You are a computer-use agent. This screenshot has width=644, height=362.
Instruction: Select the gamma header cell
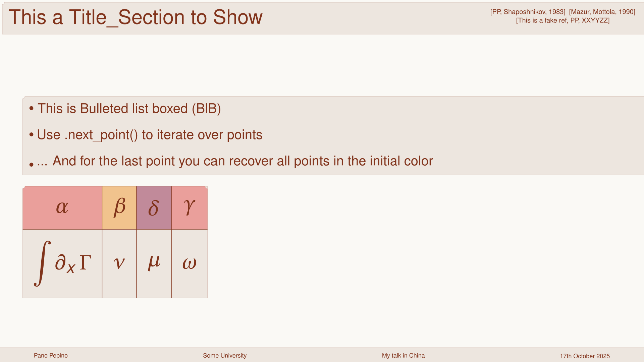click(190, 208)
